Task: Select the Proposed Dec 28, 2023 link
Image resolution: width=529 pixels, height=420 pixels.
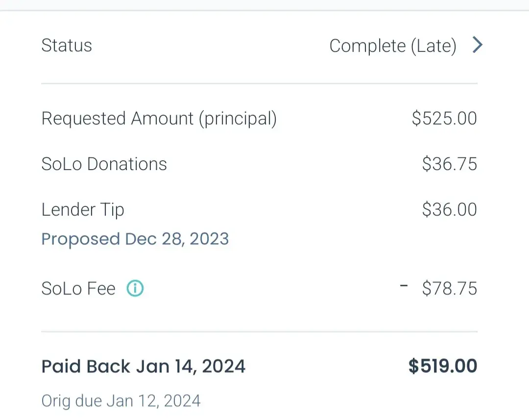Action: coord(135,239)
